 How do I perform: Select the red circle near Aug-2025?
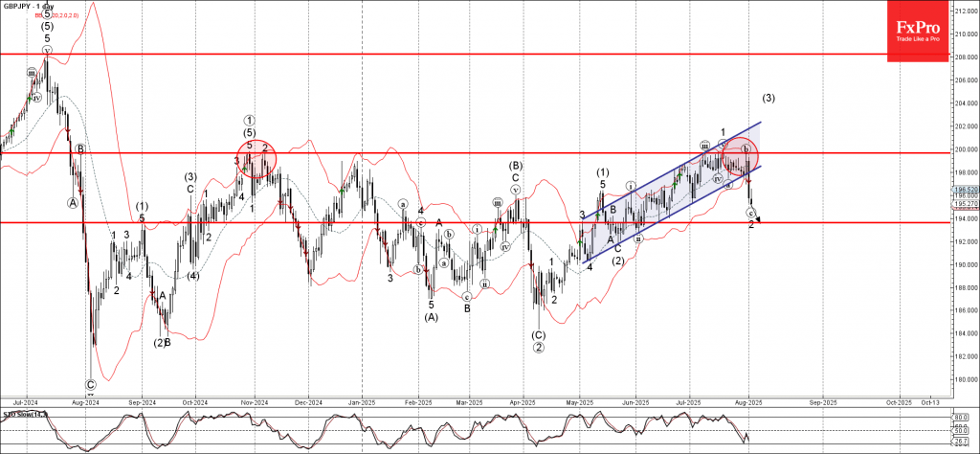tap(740, 157)
